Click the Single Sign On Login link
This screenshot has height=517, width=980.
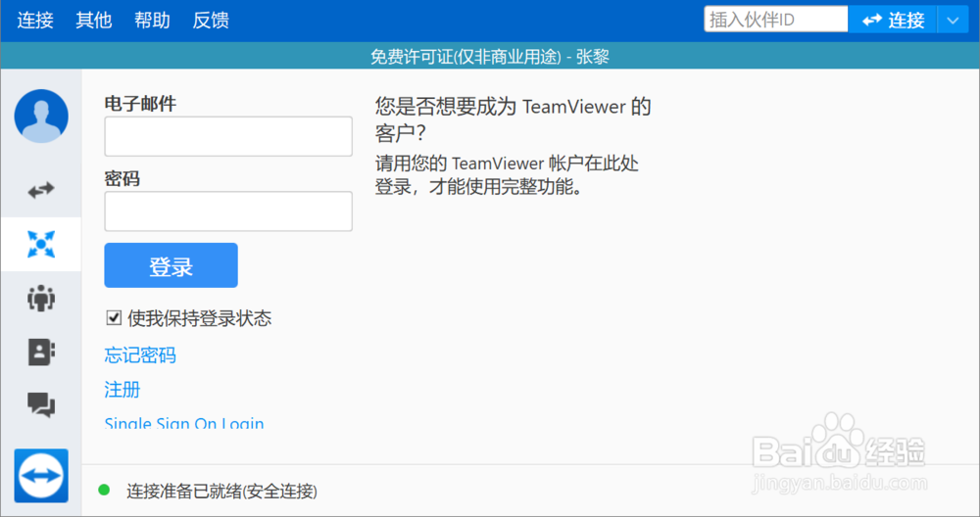(x=184, y=423)
